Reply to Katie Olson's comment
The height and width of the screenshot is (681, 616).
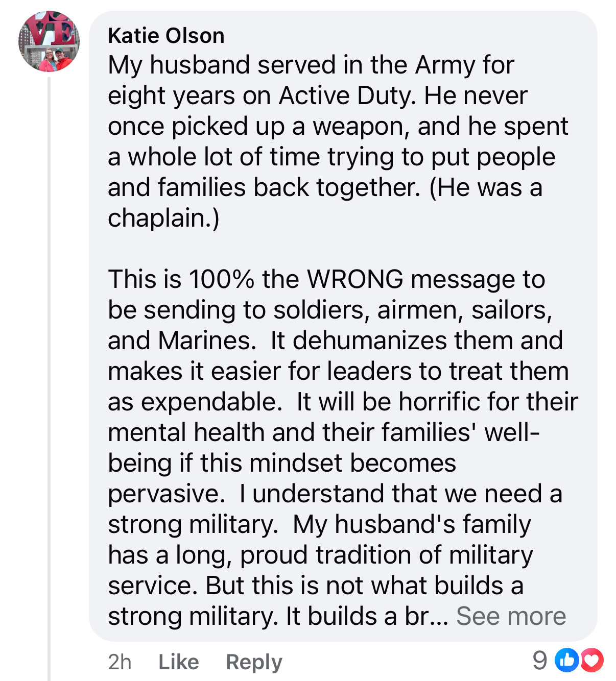(x=254, y=662)
